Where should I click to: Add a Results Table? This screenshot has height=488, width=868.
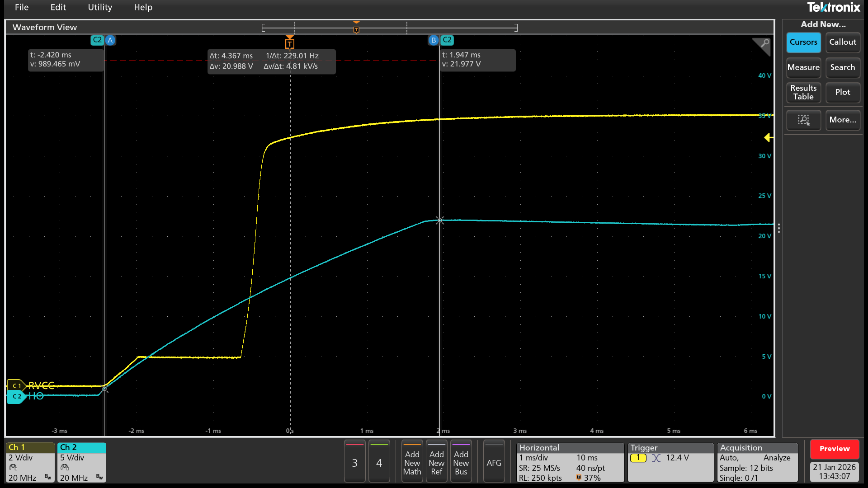[x=803, y=92]
